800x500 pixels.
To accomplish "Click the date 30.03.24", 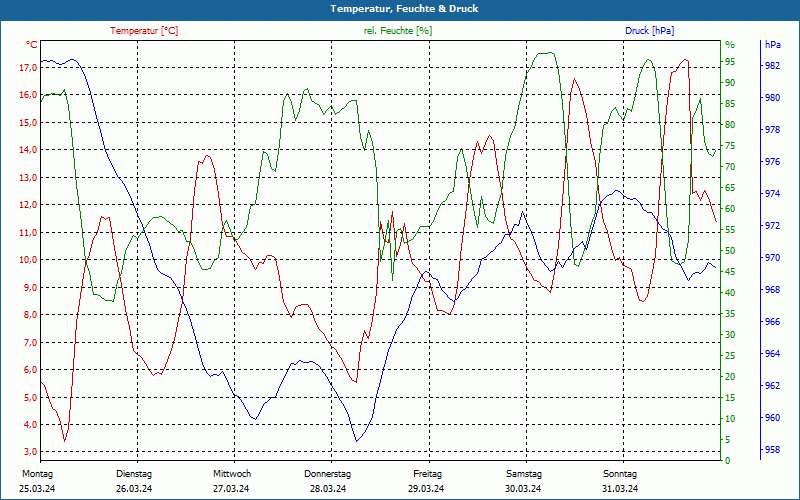I will 523,489.
